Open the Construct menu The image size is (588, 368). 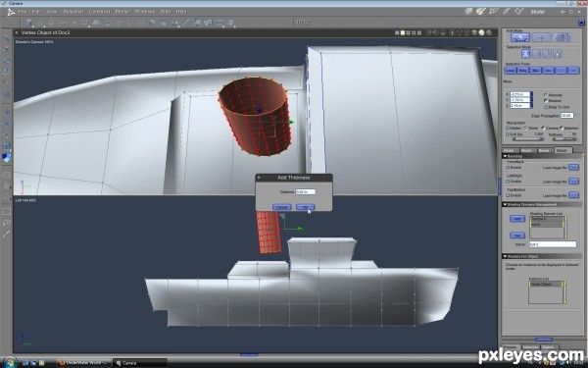click(x=99, y=12)
